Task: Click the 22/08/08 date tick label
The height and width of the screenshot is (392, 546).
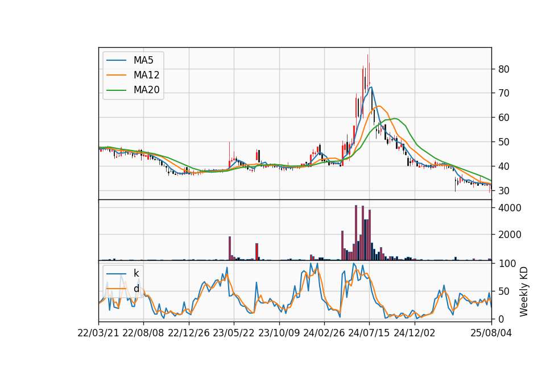Action: click(x=143, y=333)
